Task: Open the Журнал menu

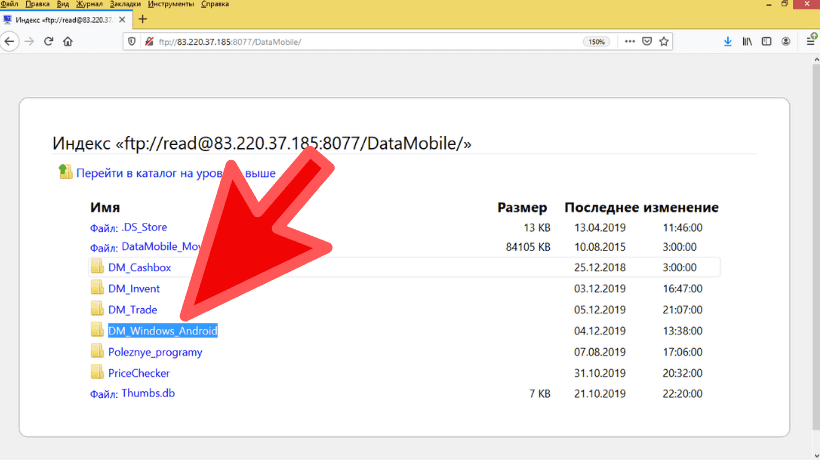Action: click(89, 4)
